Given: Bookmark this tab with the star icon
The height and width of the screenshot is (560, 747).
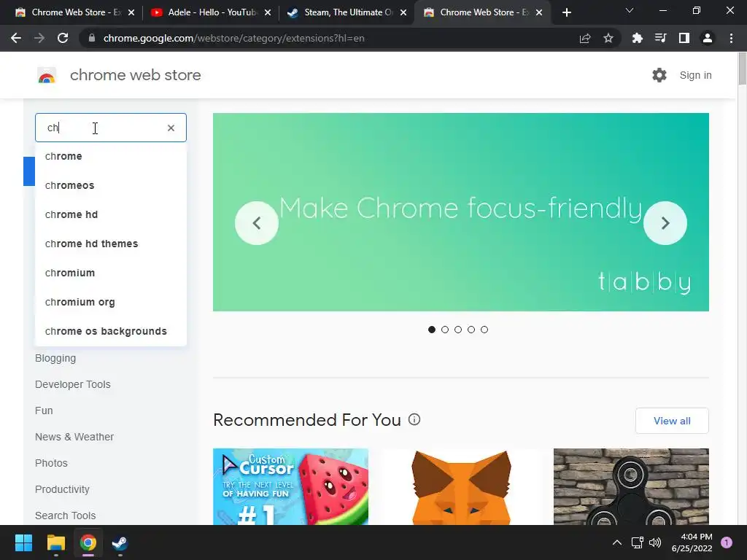Looking at the screenshot, I should point(608,38).
